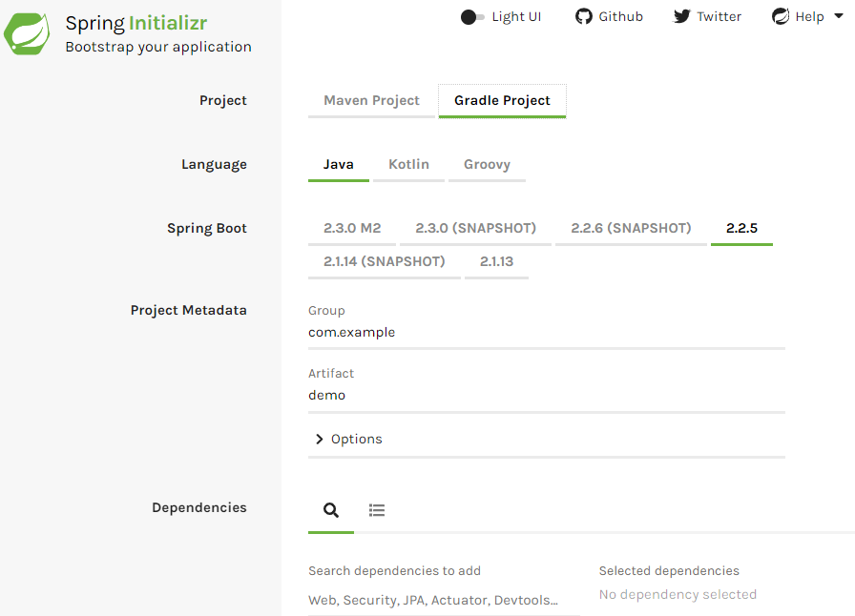Focus the search dependencies input

point(444,600)
